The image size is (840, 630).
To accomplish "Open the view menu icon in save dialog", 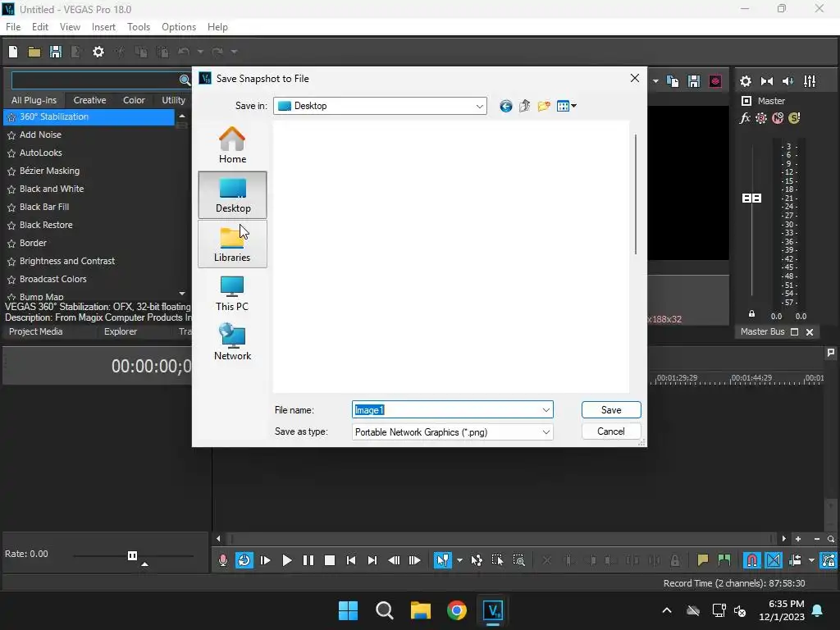I will 566,106.
